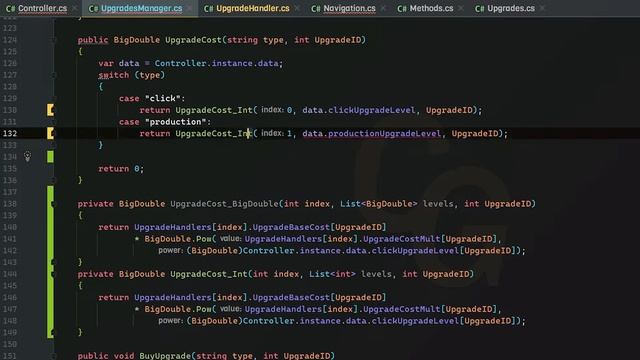
Task: Click UpgradeCost_BigDouble method declaration name
Action: tap(224, 204)
